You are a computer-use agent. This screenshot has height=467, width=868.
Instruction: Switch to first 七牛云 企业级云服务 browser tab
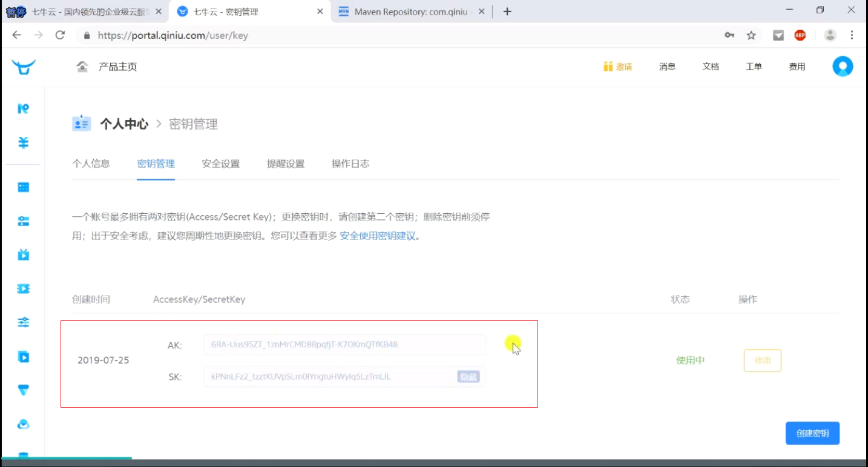85,12
